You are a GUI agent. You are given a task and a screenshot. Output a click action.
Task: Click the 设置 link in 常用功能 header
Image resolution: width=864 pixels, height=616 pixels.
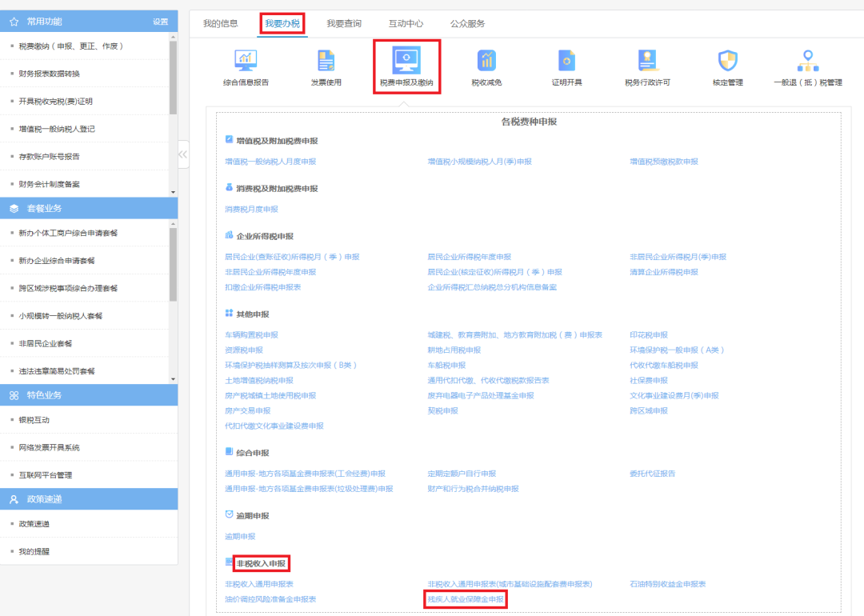point(160,22)
